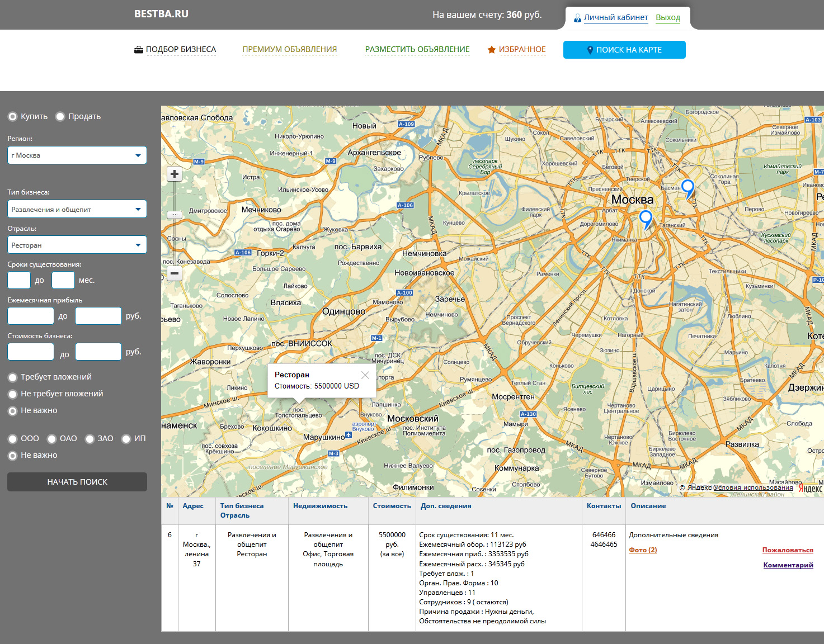Select the ОАО legal form
This screenshot has width=824, height=644.
click(x=51, y=439)
